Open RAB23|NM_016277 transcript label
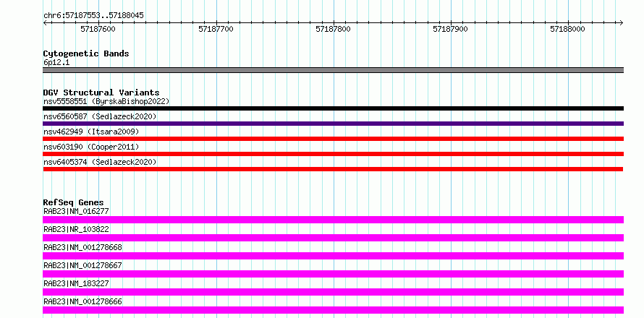This screenshot has width=644, height=318. (76, 211)
